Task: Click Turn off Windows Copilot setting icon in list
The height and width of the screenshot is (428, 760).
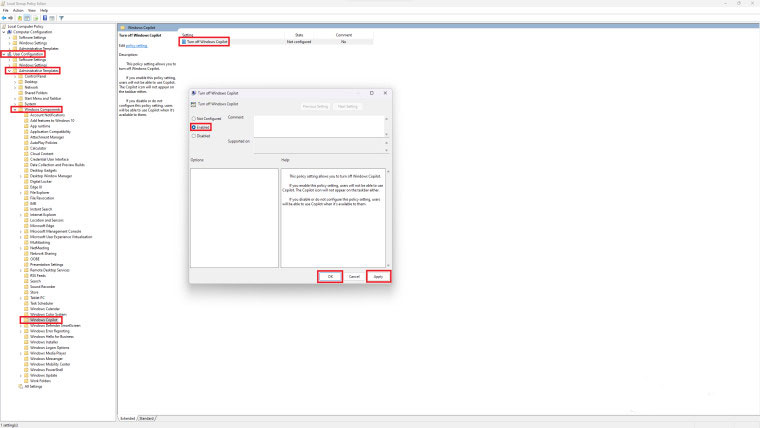Action: (x=184, y=42)
